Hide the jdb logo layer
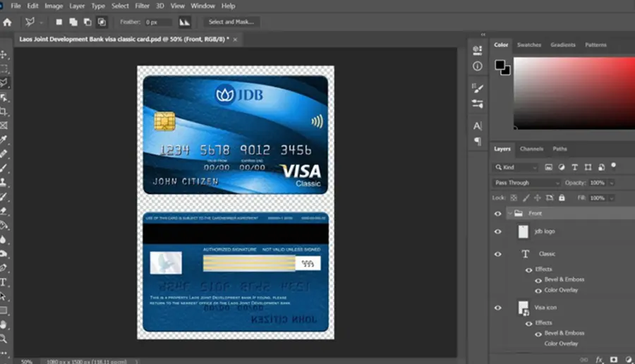Image resolution: width=635 pixels, height=364 pixels. 498,231
